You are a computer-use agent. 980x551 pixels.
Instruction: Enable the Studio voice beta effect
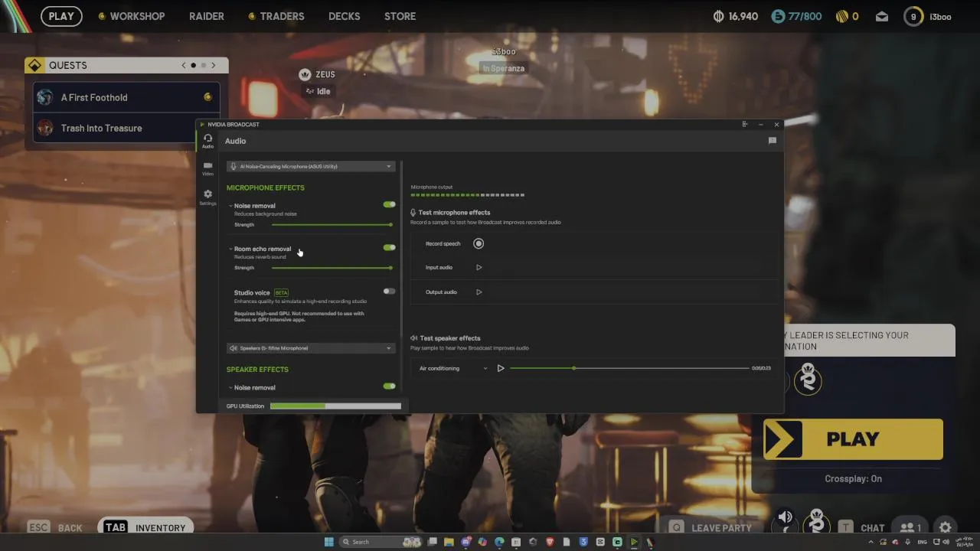389,291
